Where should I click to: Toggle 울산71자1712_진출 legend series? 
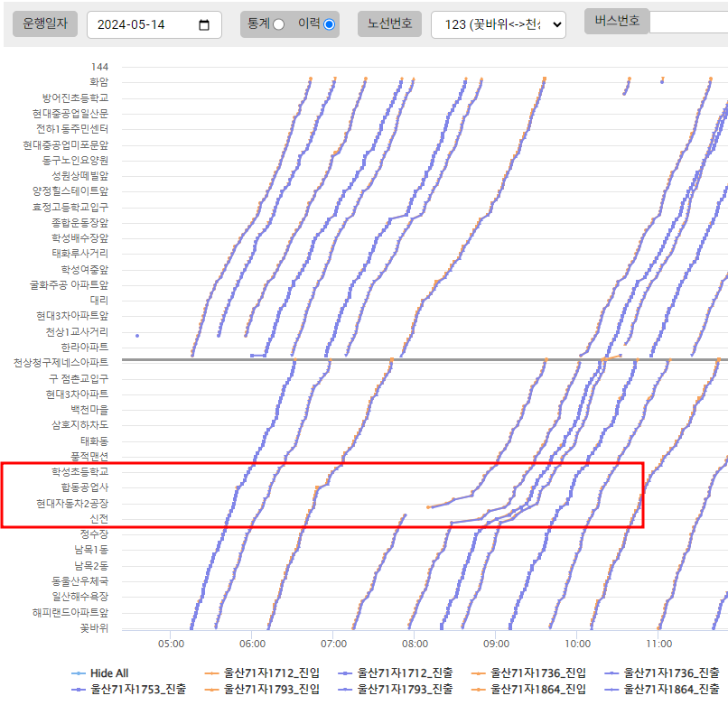point(399,673)
